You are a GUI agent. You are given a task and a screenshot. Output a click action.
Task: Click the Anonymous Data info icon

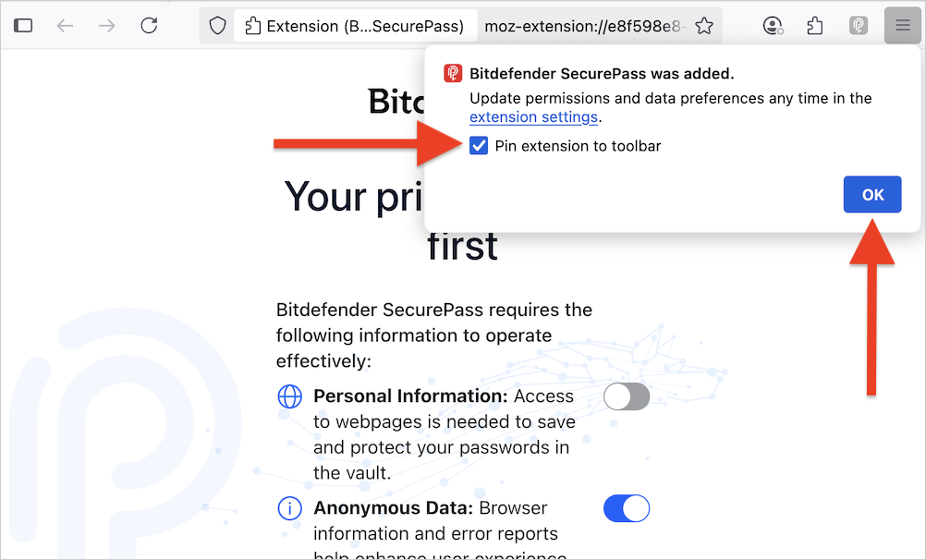(290, 508)
